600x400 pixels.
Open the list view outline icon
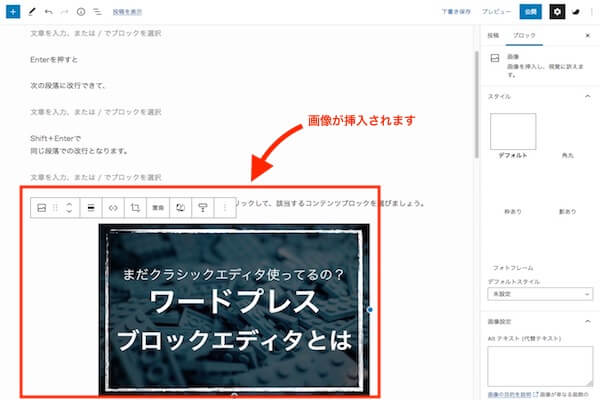click(x=98, y=12)
